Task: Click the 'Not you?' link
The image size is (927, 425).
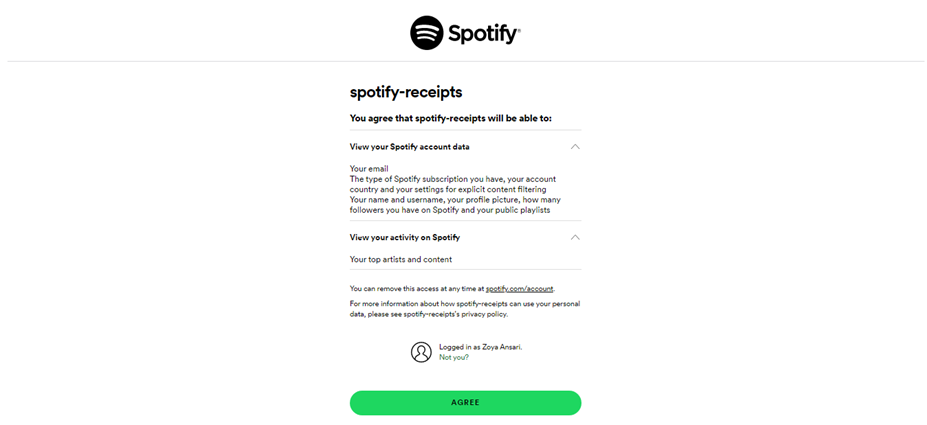Action: (x=454, y=357)
